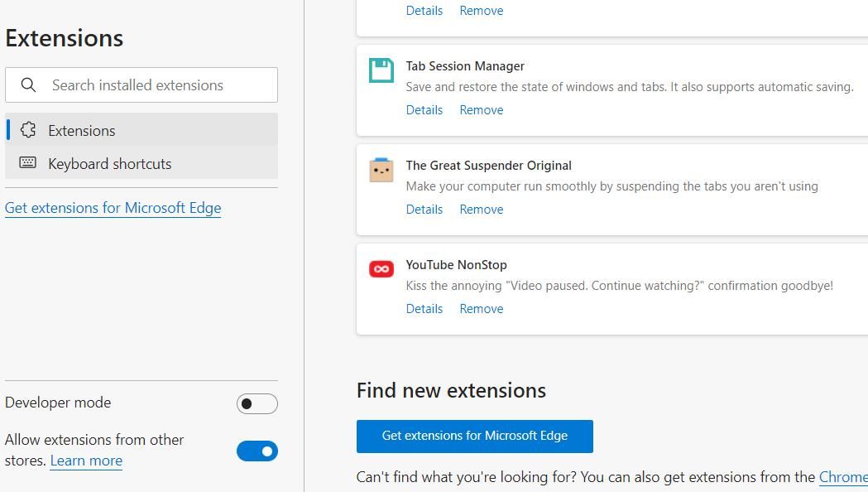The width and height of the screenshot is (868, 492).
Task: Remove The Great Suspender Original extension
Action: [x=481, y=210]
